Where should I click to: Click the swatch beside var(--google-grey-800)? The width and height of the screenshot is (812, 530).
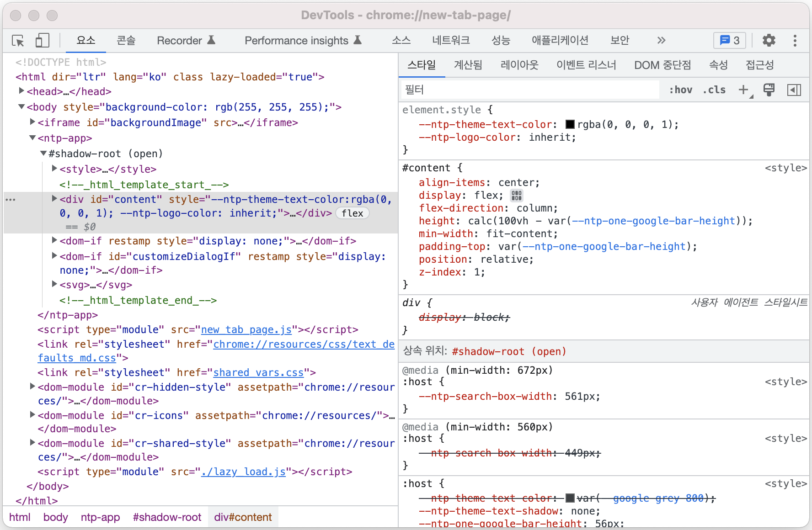570,498
